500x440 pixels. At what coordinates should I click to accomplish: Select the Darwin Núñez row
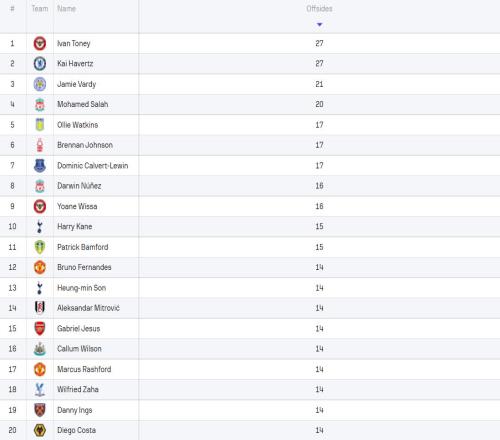tap(250, 186)
